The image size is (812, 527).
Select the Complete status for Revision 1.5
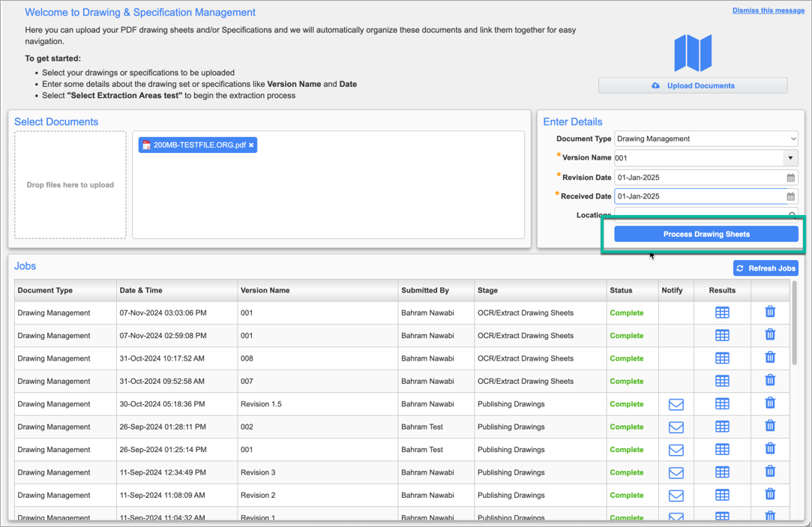pos(627,404)
